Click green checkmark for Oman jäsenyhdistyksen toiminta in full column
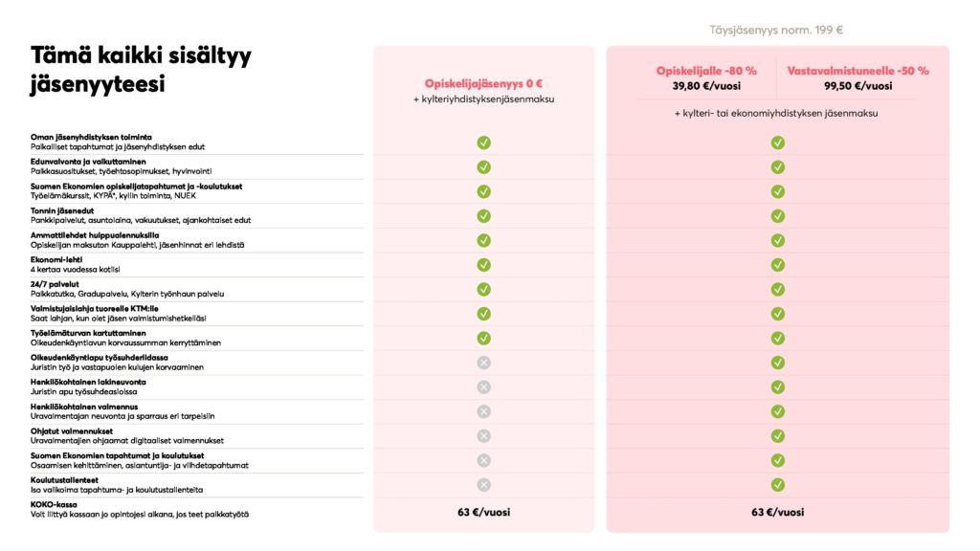 (777, 143)
